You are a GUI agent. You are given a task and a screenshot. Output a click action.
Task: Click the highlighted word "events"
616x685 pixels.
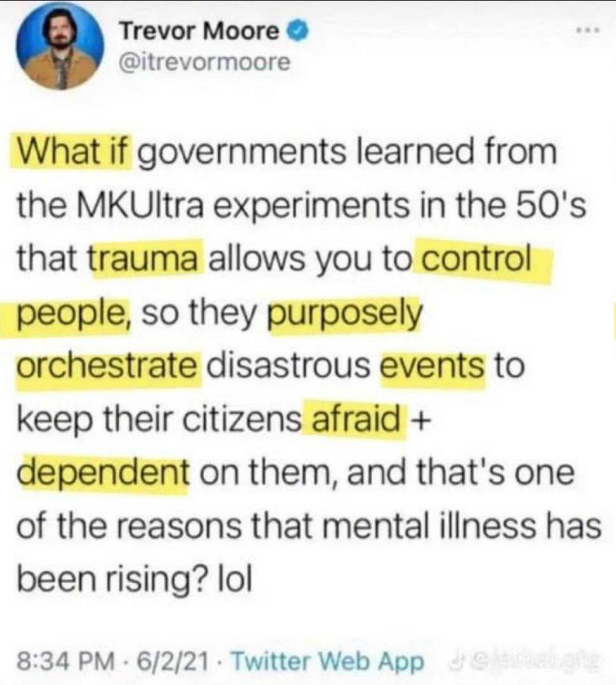click(432, 366)
